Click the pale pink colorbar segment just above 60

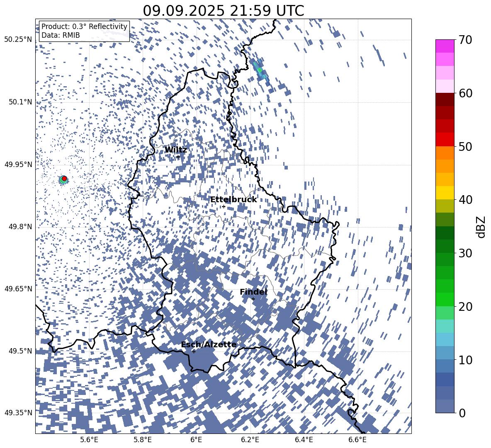445,86
